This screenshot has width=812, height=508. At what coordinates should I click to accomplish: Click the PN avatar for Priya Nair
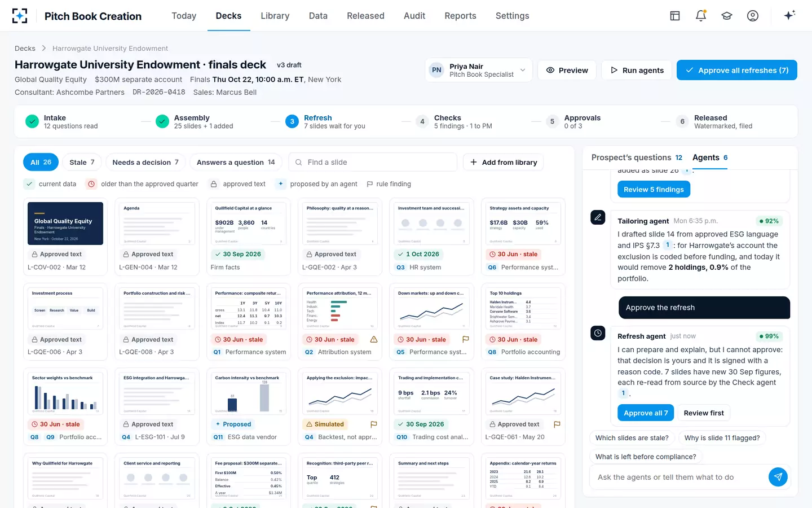point(436,70)
